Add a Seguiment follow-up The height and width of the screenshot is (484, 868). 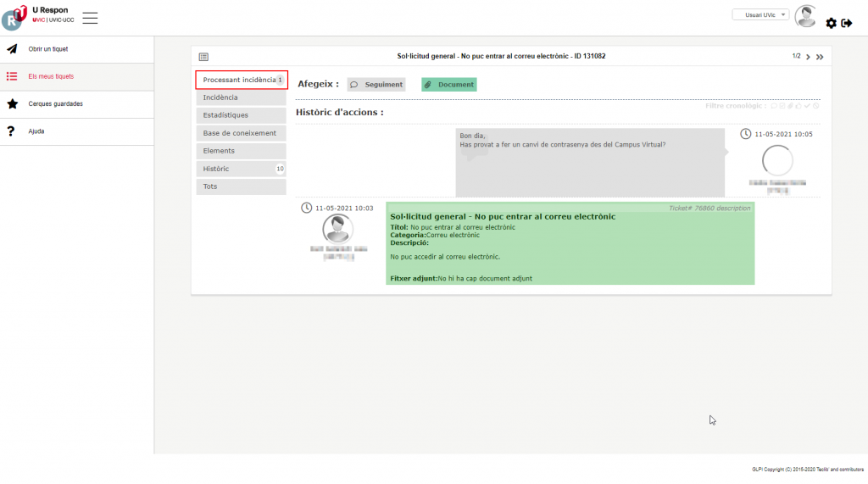coord(376,85)
